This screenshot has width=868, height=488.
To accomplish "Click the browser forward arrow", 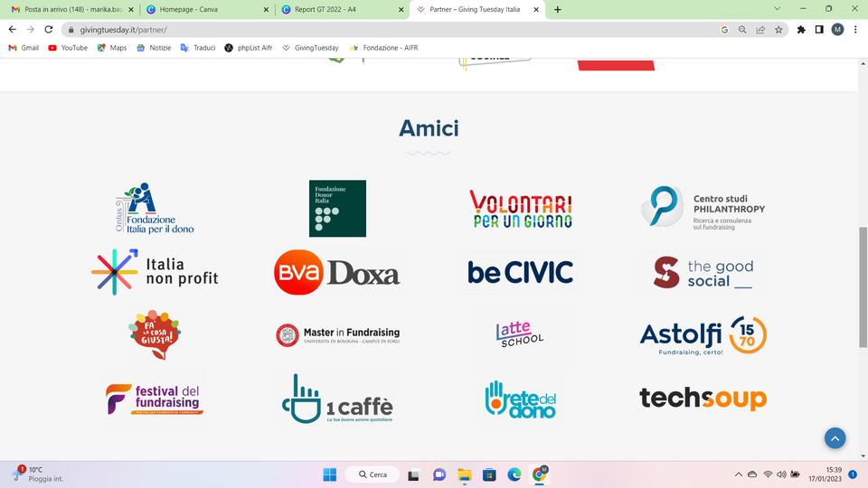I will tap(31, 29).
